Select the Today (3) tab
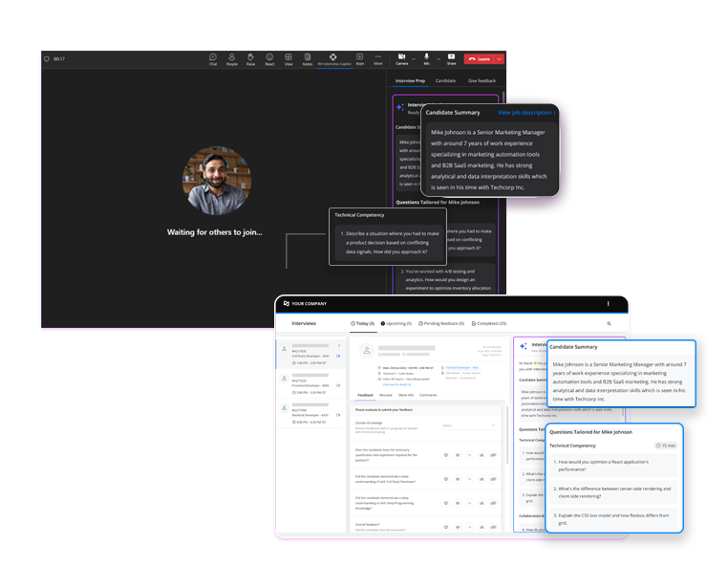728x567 pixels. 363,323
